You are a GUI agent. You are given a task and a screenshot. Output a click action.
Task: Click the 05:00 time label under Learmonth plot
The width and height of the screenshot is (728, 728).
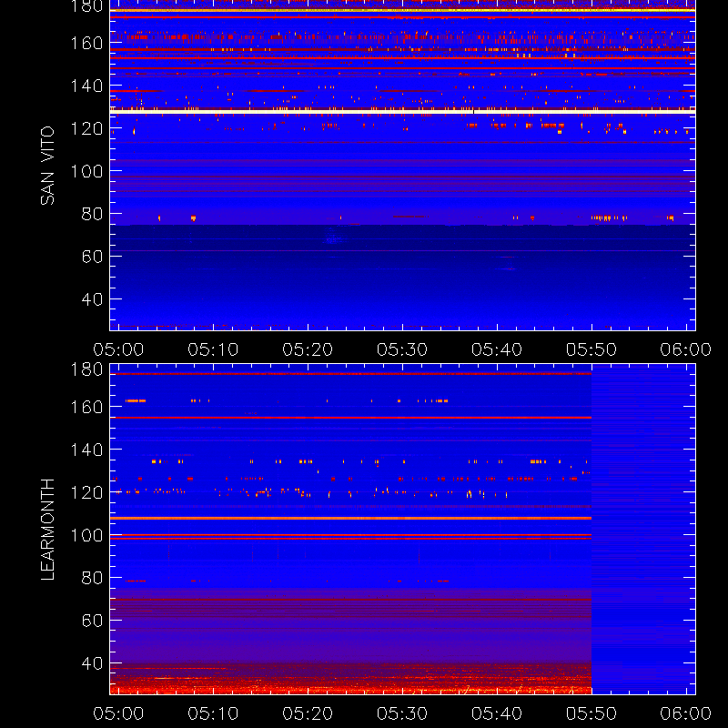118,713
